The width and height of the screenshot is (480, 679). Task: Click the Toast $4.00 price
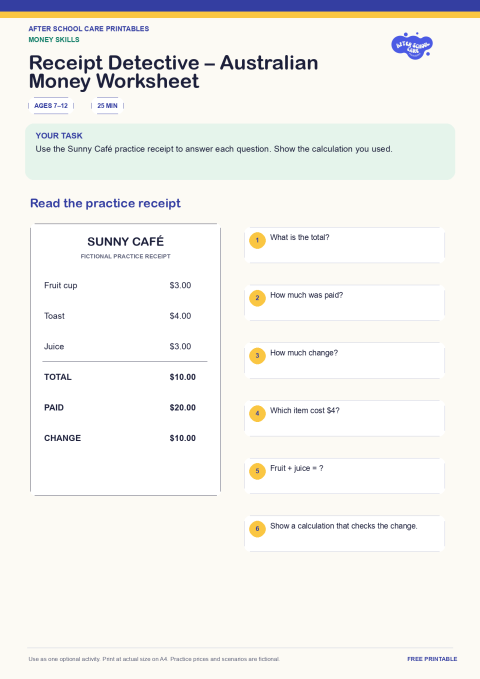[x=180, y=316]
